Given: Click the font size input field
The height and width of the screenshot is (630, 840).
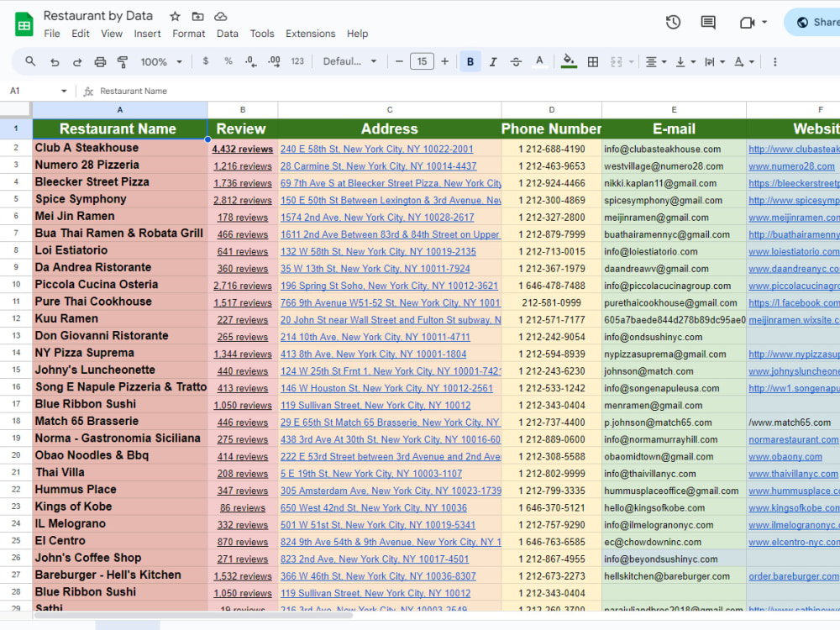Looking at the screenshot, I should 423,61.
